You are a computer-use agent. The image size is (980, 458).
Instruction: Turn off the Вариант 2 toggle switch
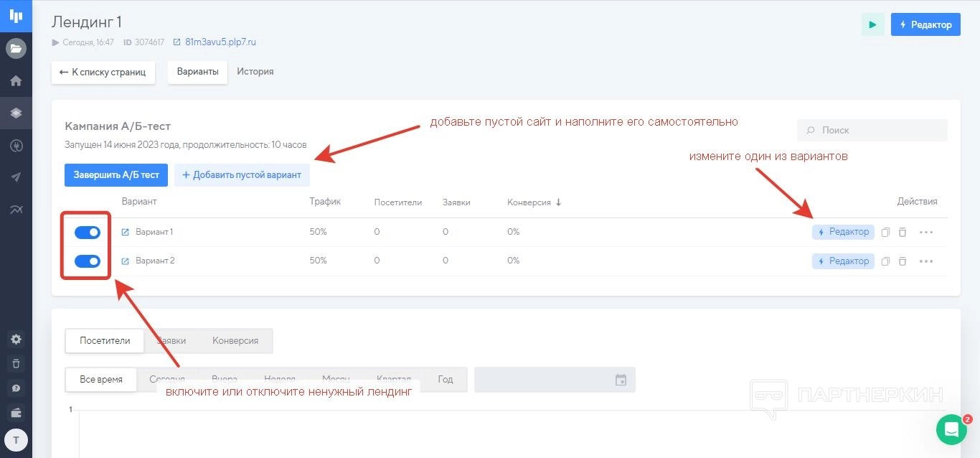pyautogui.click(x=88, y=261)
